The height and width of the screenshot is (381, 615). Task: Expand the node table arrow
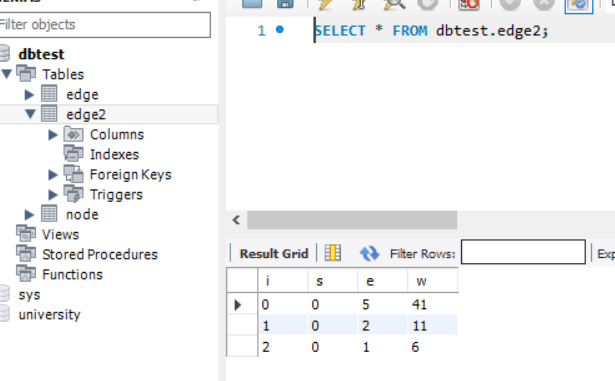29,215
